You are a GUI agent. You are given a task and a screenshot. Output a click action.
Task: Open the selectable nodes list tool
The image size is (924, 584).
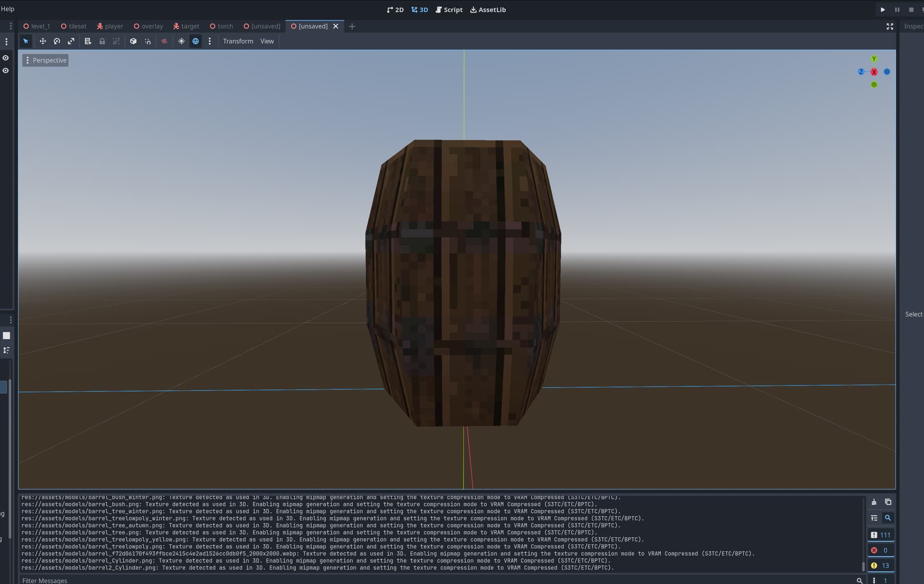point(88,41)
